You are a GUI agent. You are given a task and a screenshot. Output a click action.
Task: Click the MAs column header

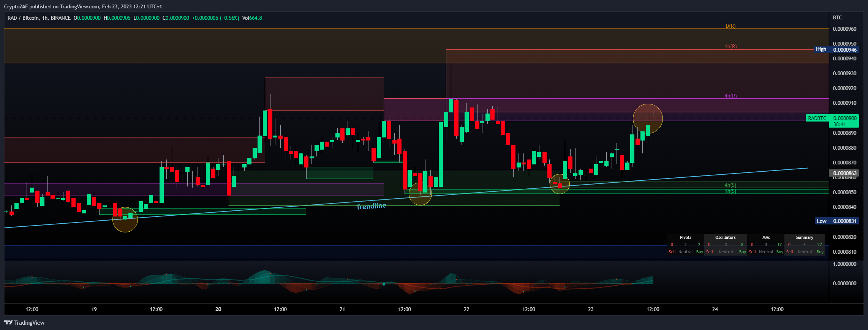click(x=766, y=237)
